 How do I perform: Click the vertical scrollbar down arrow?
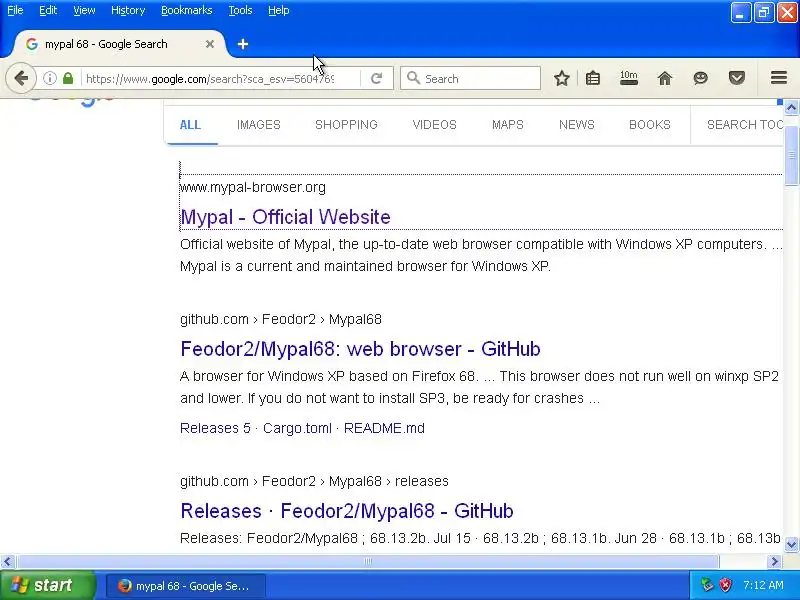click(791, 544)
